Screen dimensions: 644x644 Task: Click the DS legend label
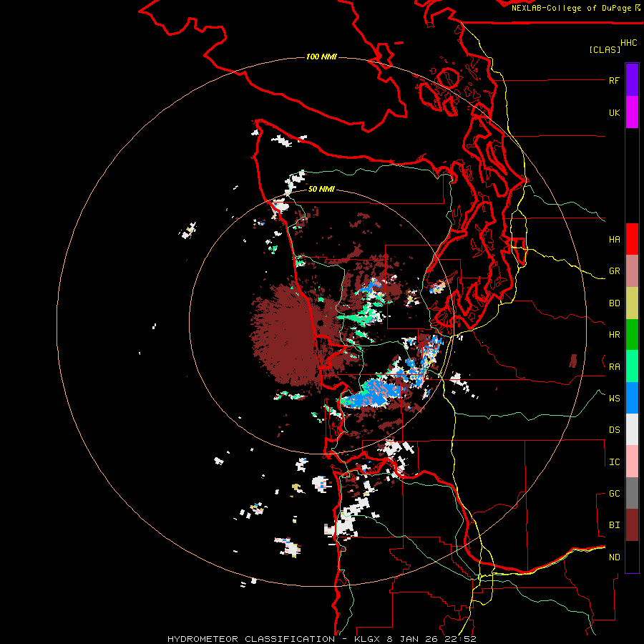614,430
